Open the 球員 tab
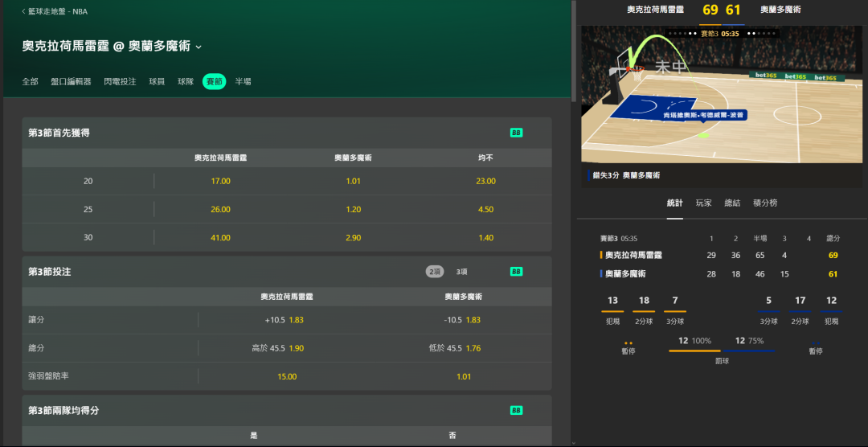The height and width of the screenshot is (447, 868). pos(157,81)
